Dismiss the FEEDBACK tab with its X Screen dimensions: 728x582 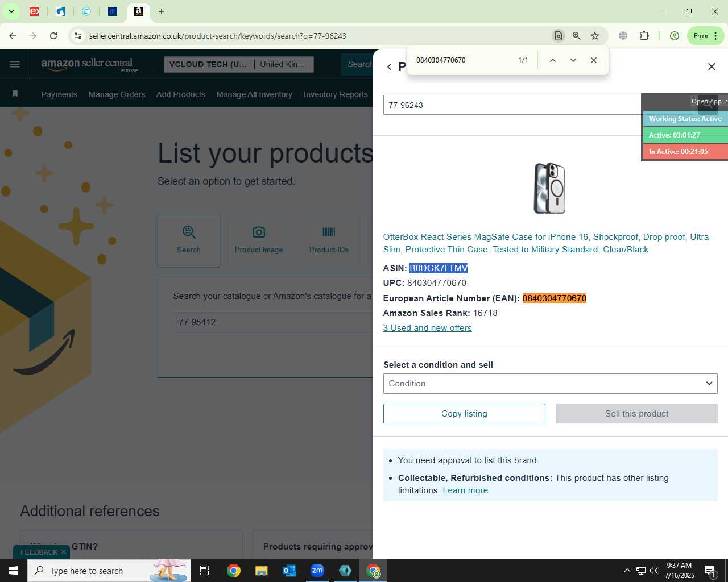[x=64, y=552]
